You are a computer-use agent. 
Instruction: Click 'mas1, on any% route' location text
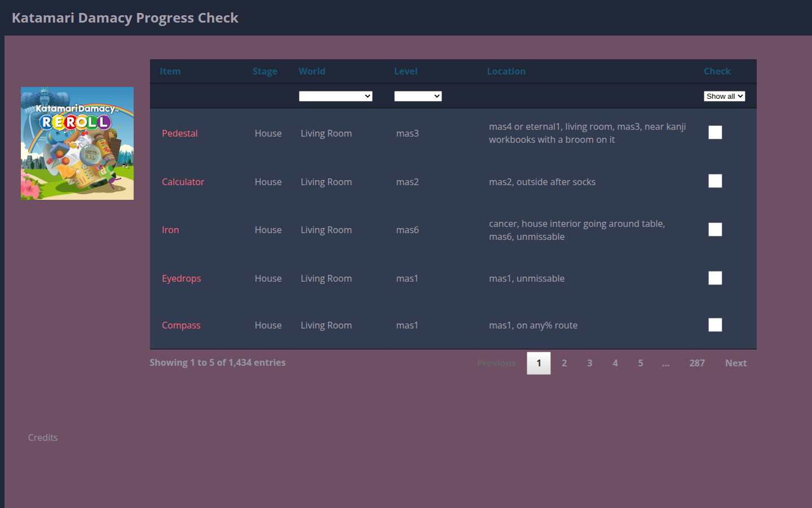(x=533, y=325)
